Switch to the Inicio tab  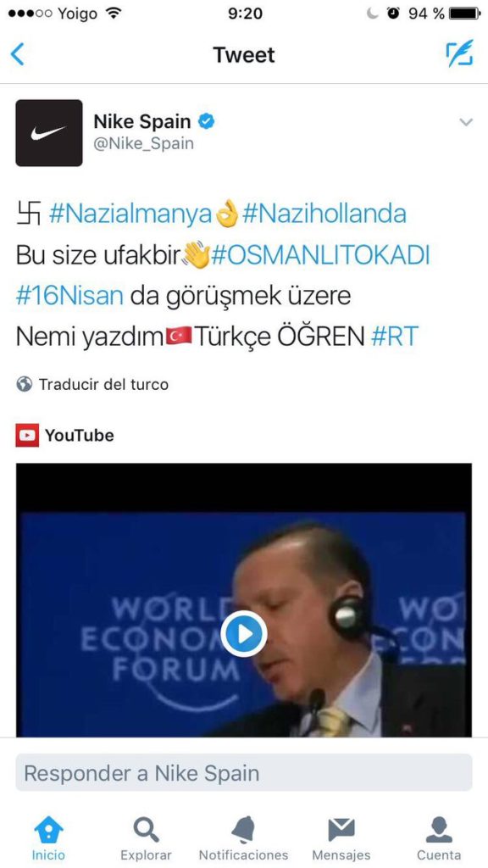pyautogui.click(x=48, y=837)
